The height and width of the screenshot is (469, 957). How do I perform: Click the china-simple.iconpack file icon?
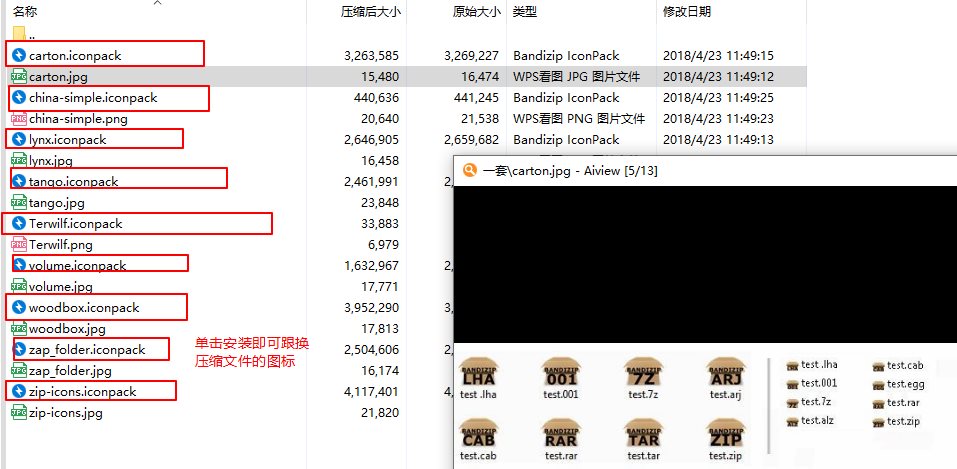[x=19, y=98]
